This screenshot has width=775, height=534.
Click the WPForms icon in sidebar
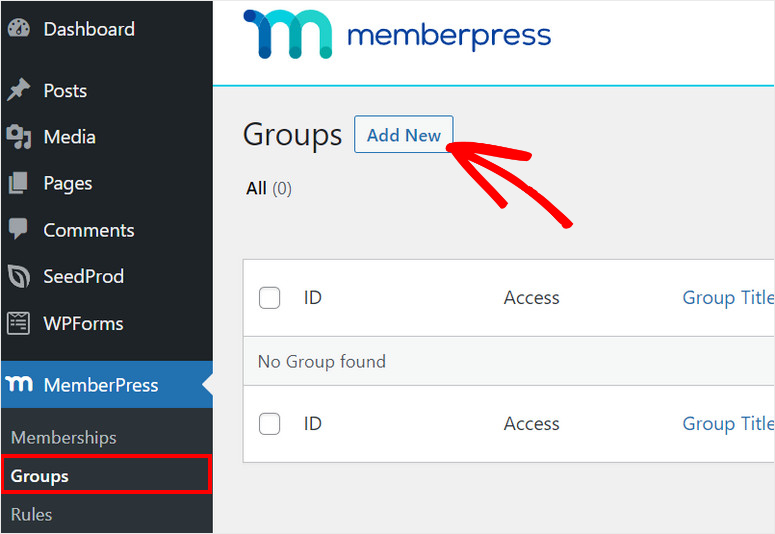(19, 324)
